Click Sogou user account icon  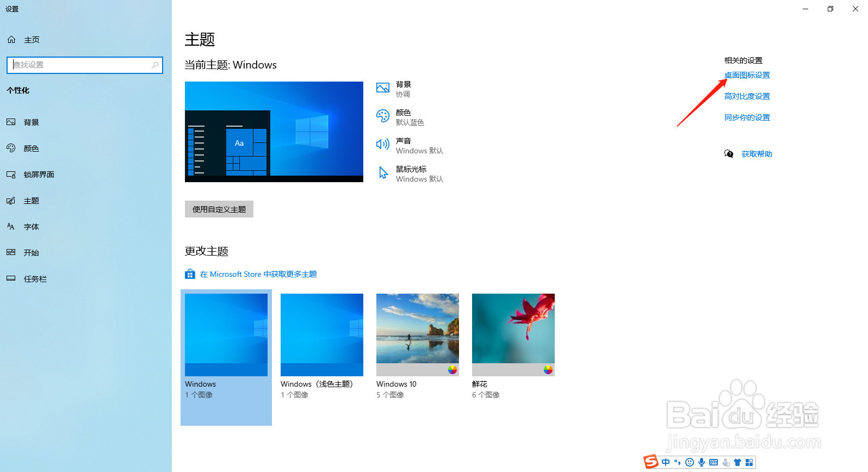click(x=726, y=463)
